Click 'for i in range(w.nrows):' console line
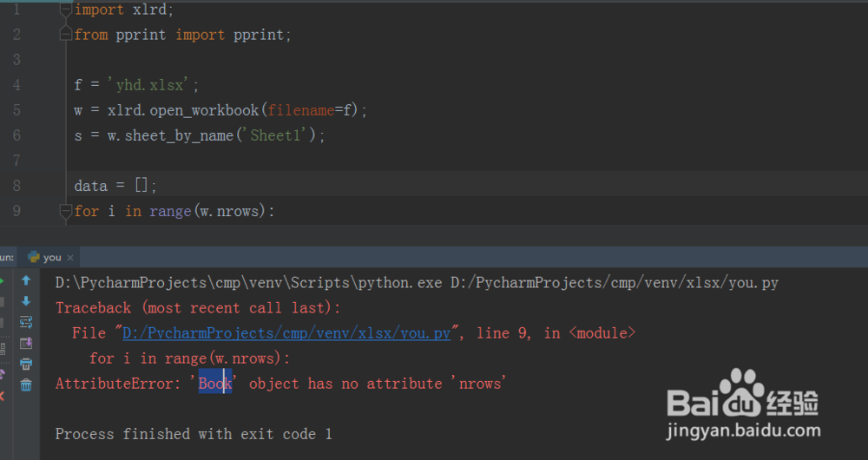Image resolution: width=868 pixels, height=460 pixels. pos(189,358)
